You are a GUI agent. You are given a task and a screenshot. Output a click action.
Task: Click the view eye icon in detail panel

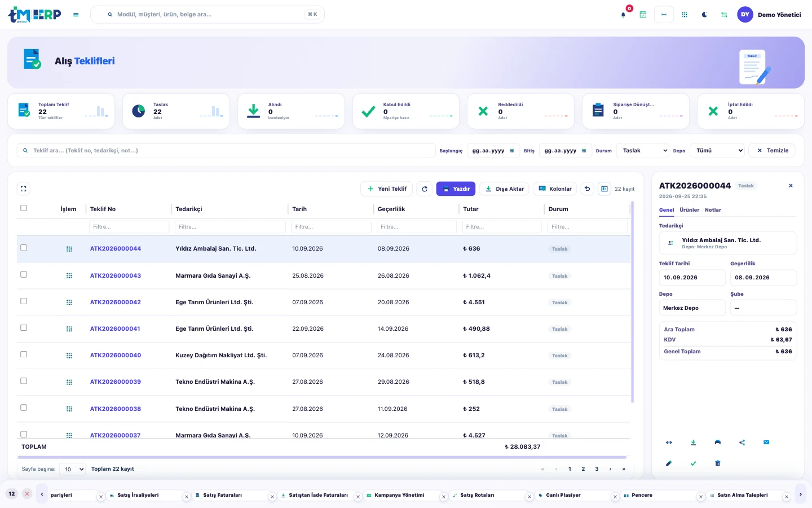(x=669, y=443)
